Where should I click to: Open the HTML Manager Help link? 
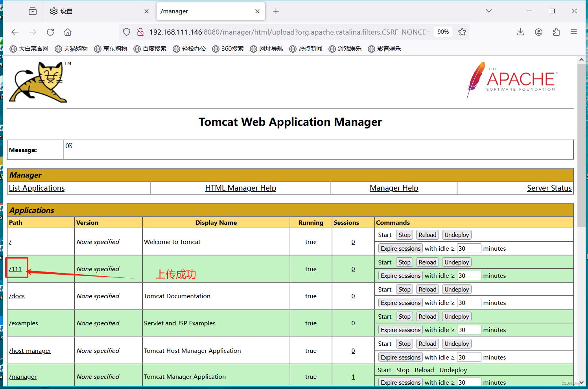coord(241,188)
